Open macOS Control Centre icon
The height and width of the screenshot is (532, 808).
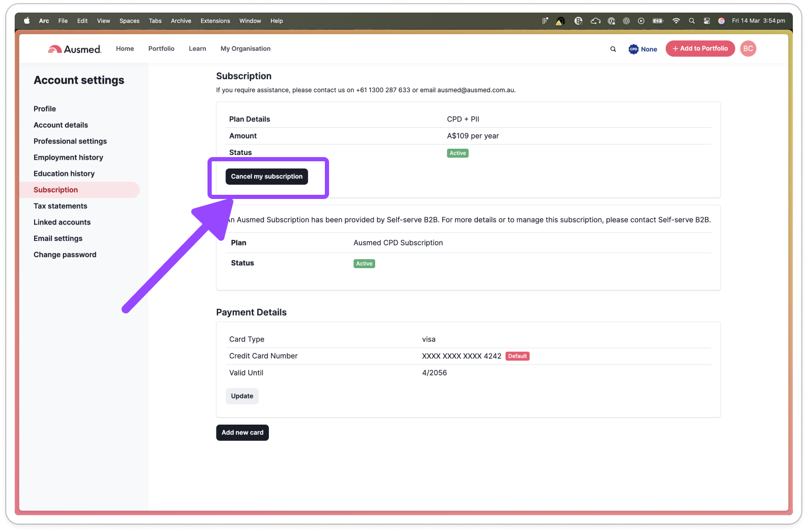(x=707, y=21)
